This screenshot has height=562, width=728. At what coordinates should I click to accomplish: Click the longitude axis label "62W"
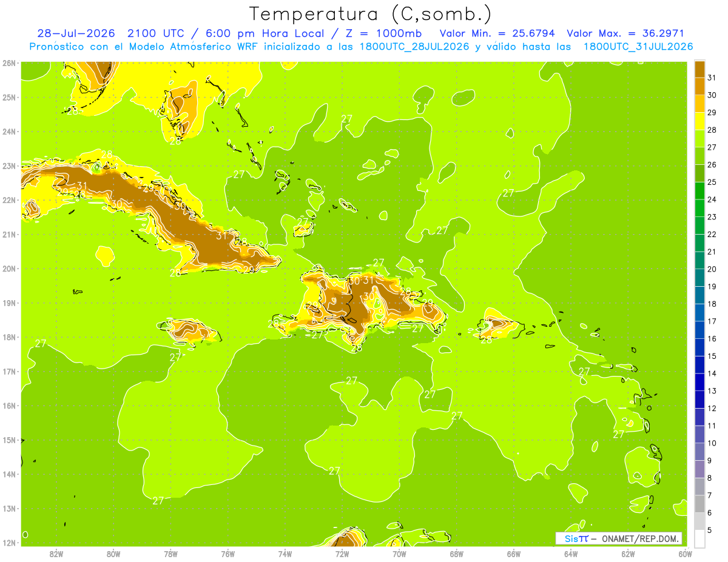628,554
